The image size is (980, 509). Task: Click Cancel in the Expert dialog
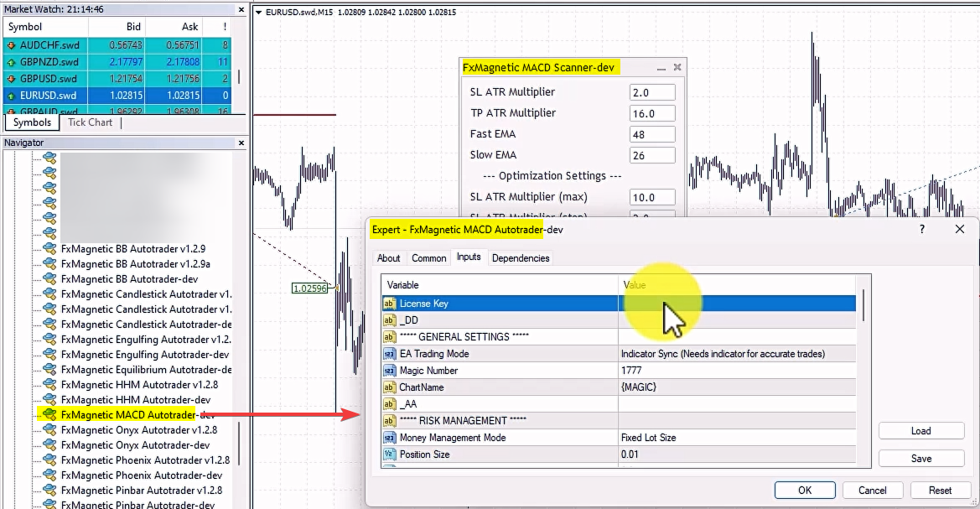tap(873, 491)
